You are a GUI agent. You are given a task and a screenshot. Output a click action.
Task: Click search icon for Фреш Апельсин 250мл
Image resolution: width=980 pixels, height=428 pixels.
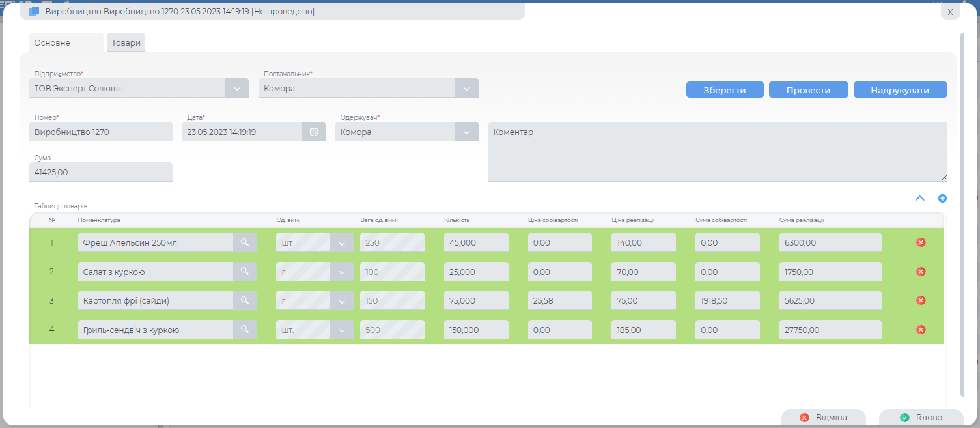click(245, 242)
